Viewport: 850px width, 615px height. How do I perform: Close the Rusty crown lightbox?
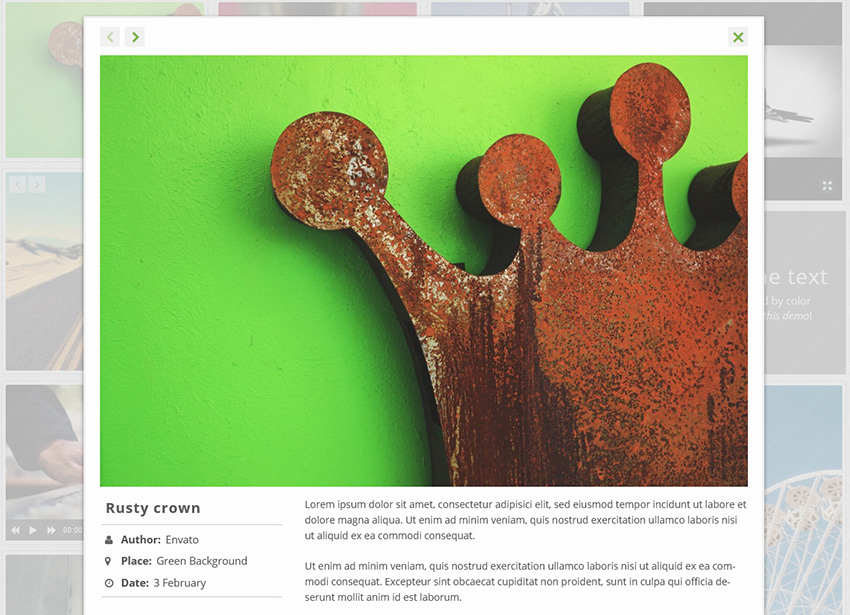738,37
